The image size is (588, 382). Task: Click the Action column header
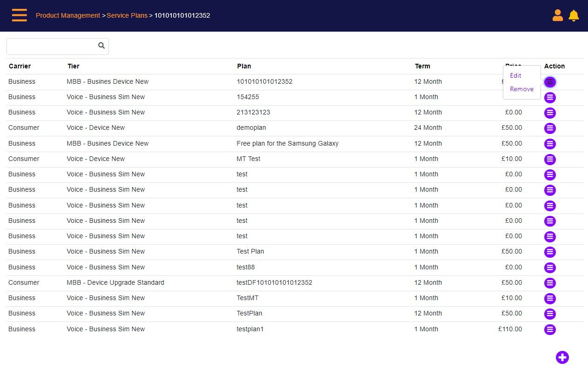coord(554,66)
